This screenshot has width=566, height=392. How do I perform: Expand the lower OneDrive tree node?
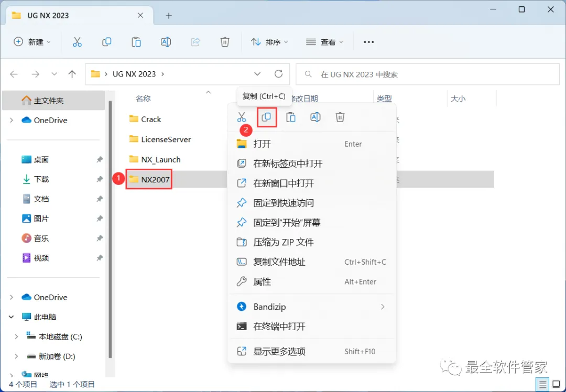tap(12, 297)
